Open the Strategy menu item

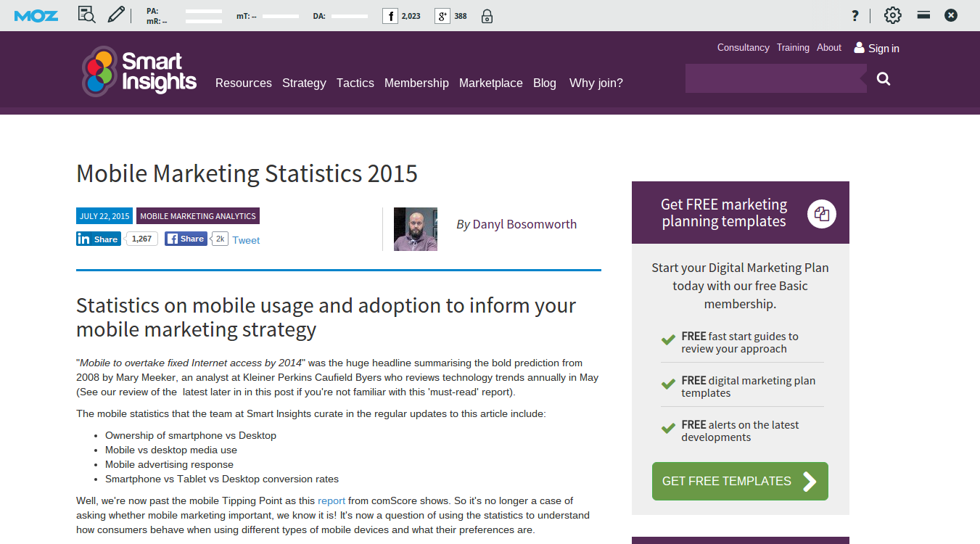(x=304, y=83)
